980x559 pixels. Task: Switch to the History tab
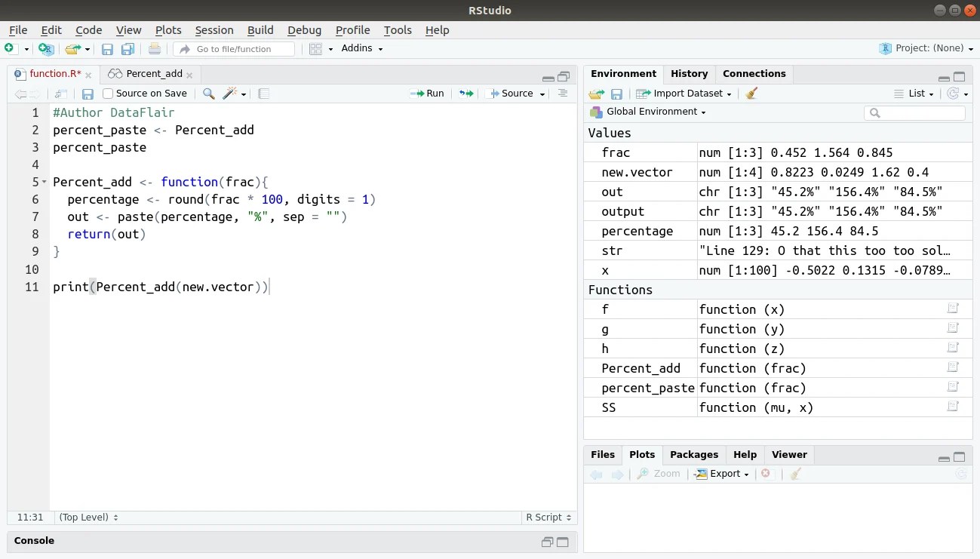689,73
